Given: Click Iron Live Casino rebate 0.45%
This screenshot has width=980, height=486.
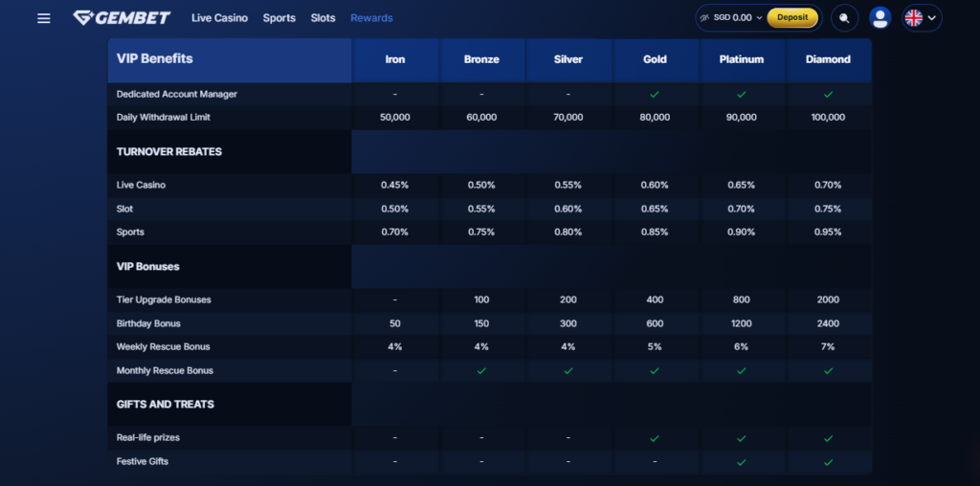Looking at the screenshot, I should [x=395, y=186].
